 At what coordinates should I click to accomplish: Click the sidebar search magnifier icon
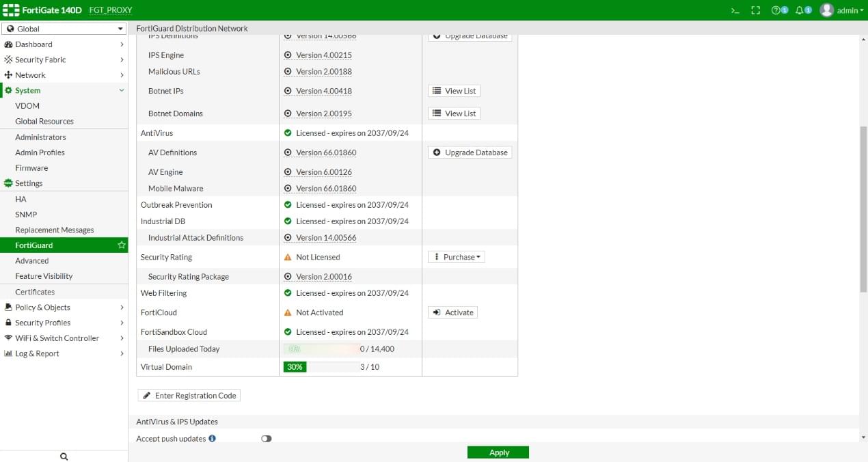coord(64,457)
